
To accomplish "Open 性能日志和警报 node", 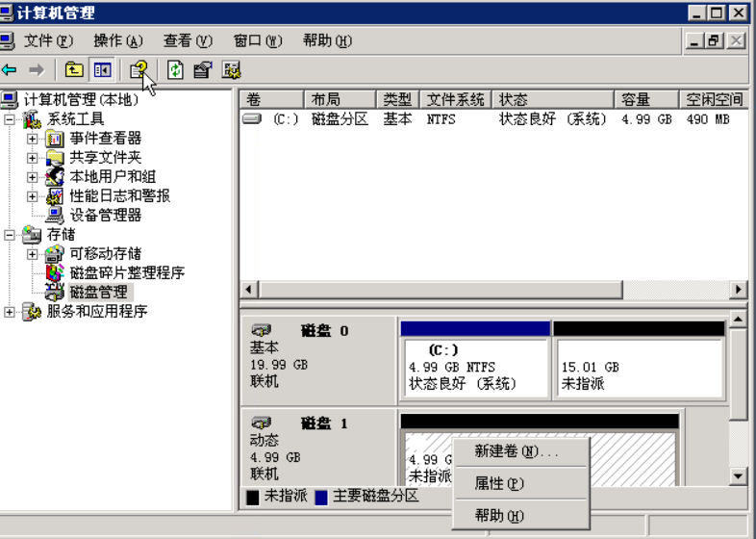I will 120,196.
